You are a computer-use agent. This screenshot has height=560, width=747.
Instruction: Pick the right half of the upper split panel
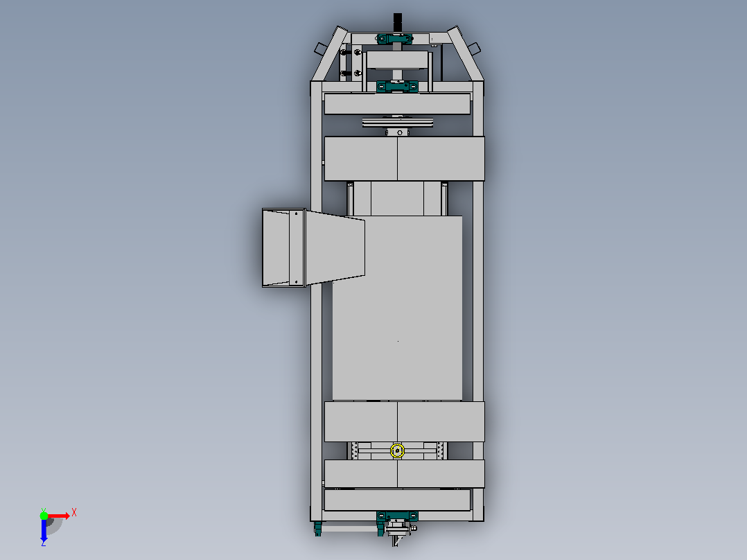(441, 158)
